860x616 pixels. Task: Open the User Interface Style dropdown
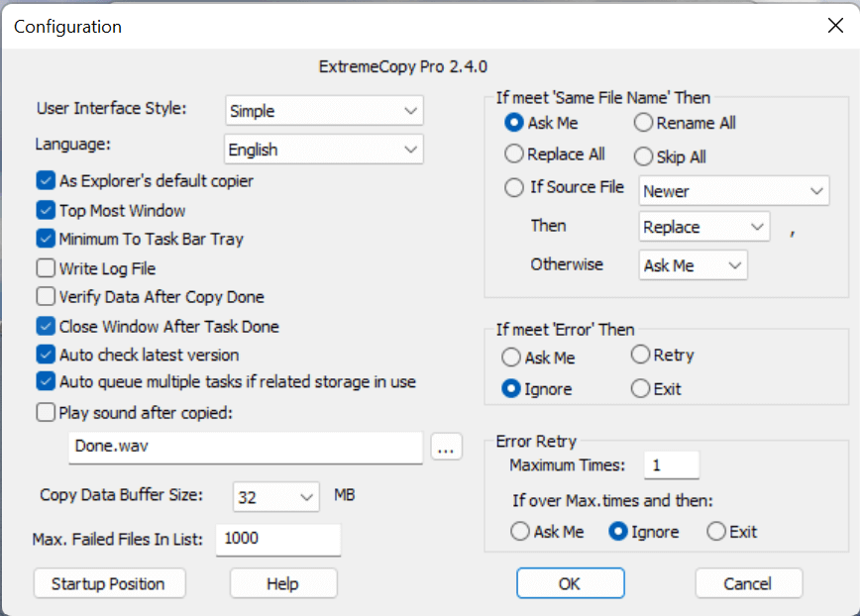point(324,110)
